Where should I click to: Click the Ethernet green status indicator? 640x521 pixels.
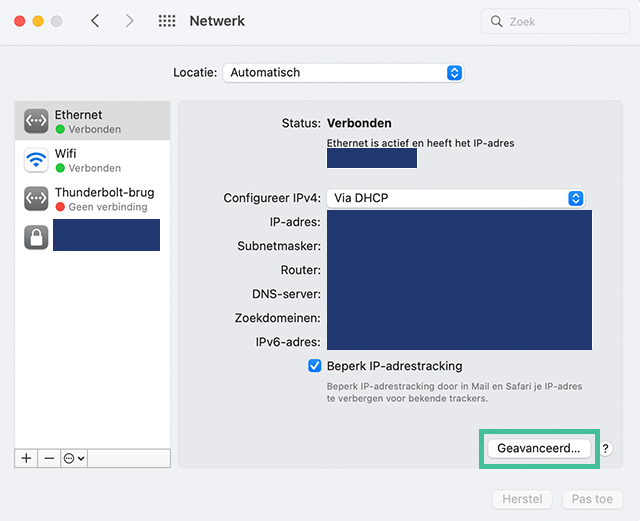(x=60, y=129)
